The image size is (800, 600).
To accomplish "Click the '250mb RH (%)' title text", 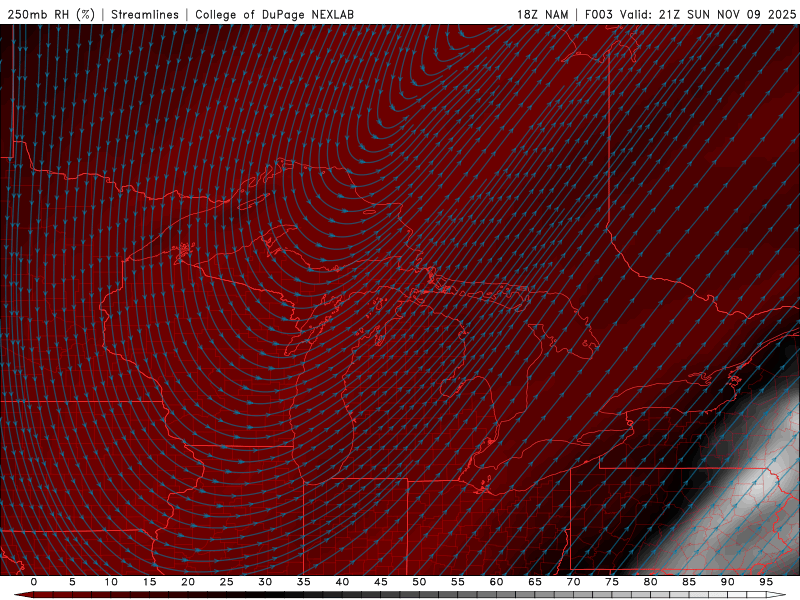I will click(x=51, y=14).
